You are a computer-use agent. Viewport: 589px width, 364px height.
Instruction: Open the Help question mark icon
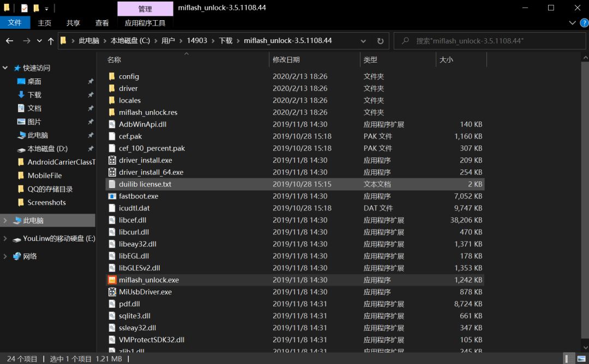(584, 23)
